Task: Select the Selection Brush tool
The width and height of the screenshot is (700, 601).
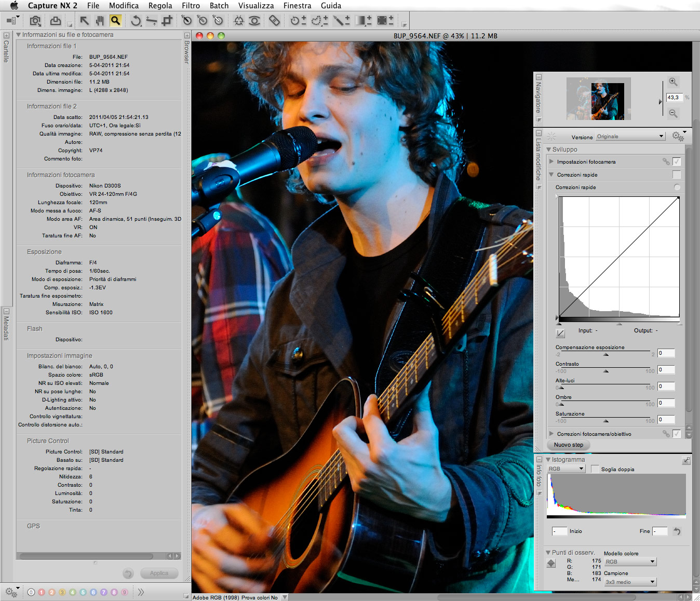Action: pyautogui.click(x=341, y=20)
